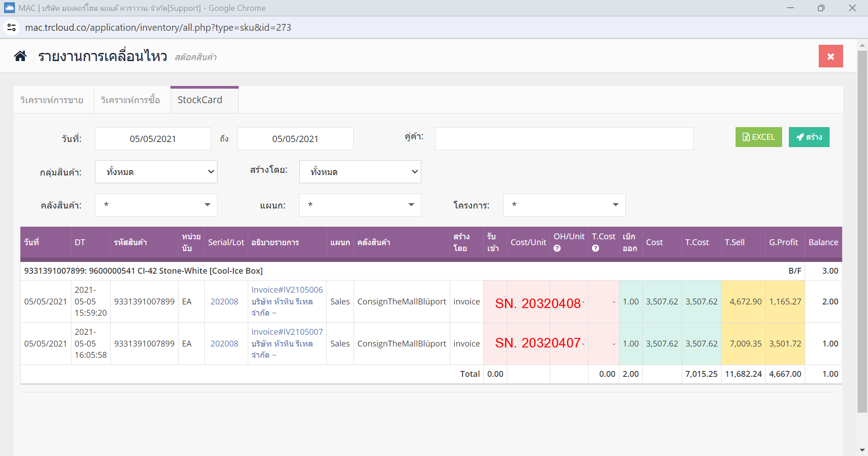Click G.Profit value 3,501.72
This screenshot has height=456, width=868.
click(x=785, y=344)
